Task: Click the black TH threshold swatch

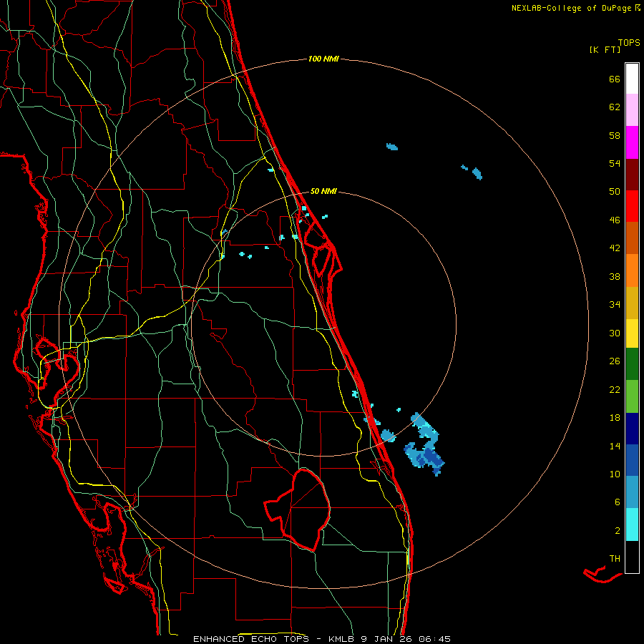Action: 632,557
